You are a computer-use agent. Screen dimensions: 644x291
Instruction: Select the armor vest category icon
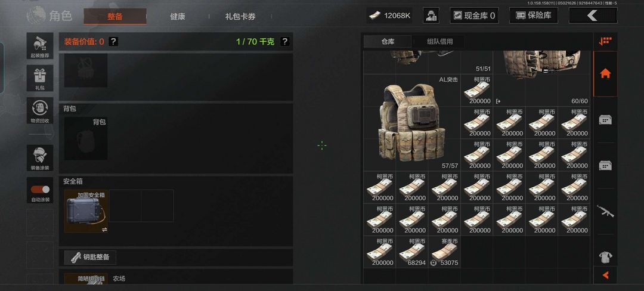[605, 258]
